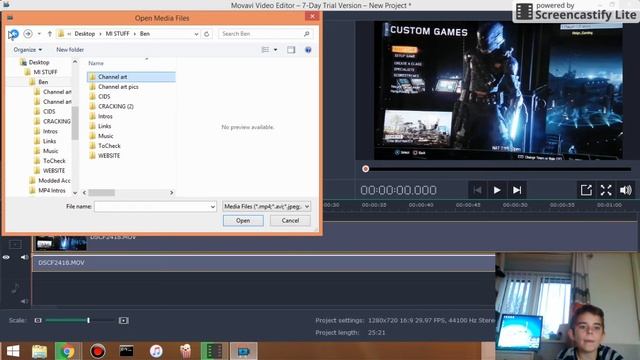
Task: Open the Windows Start button
Action: click(13, 351)
